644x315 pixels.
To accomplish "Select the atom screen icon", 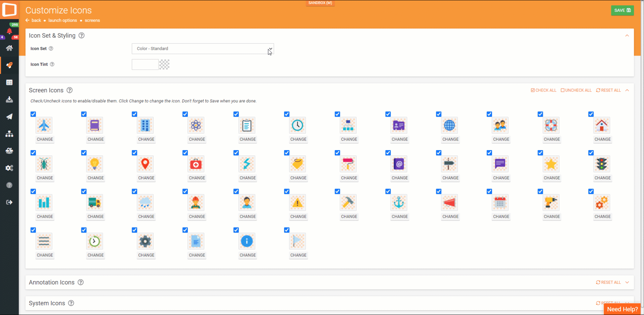I will coord(196,126).
